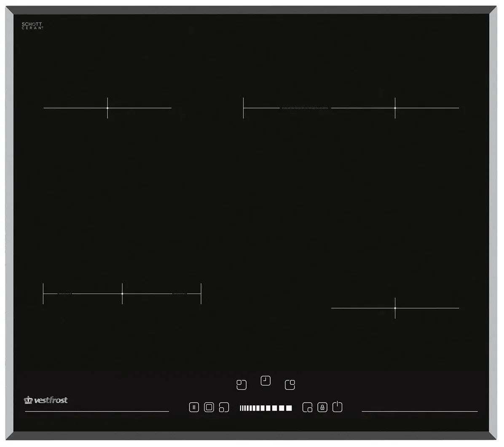
Task: Select the front-left cooking zone key
Action: point(224,407)
